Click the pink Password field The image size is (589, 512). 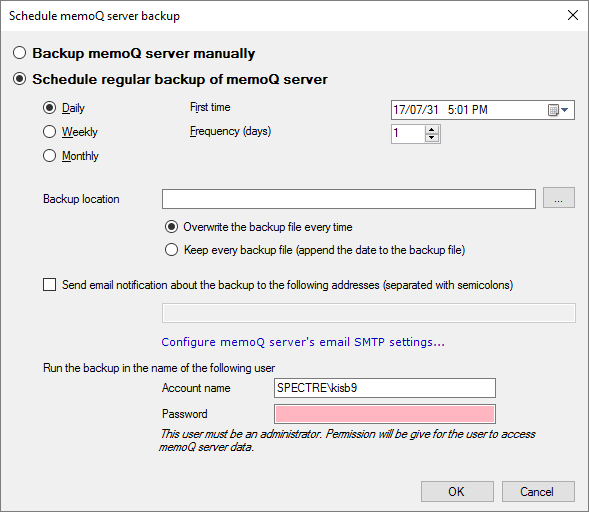(385, 414)
